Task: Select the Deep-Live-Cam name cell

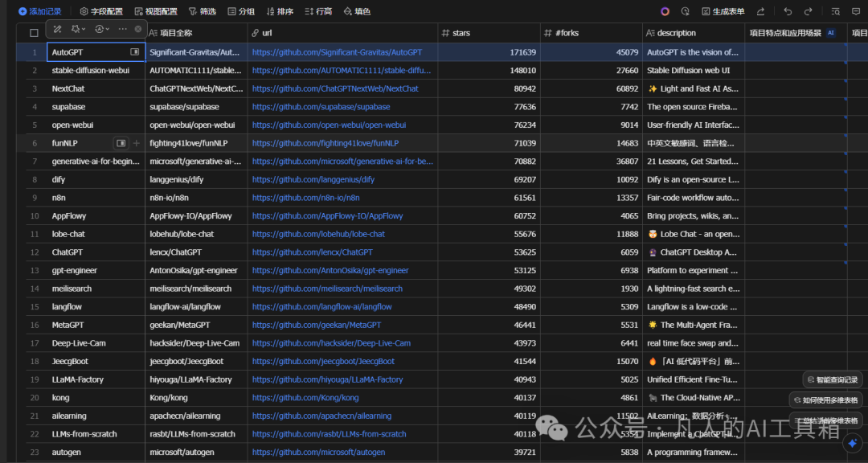Action: (x=96, y=343)
